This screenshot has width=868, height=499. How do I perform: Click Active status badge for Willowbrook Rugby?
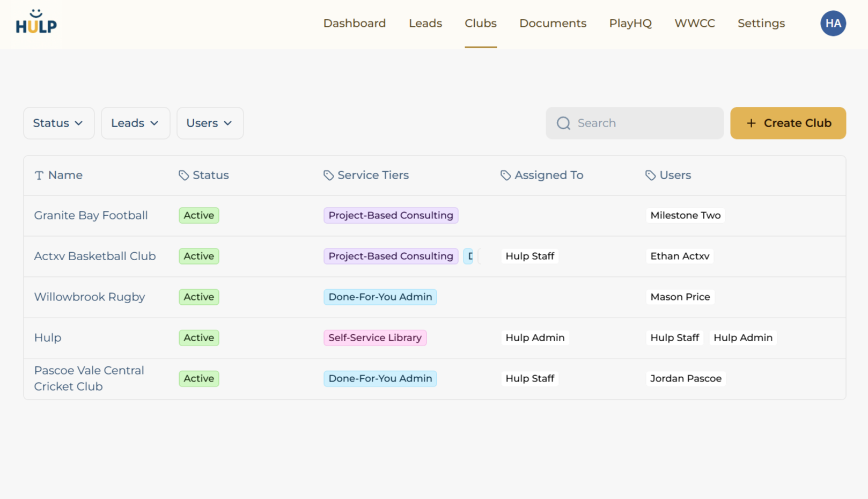pyautogui.click(x=199, y=297)
